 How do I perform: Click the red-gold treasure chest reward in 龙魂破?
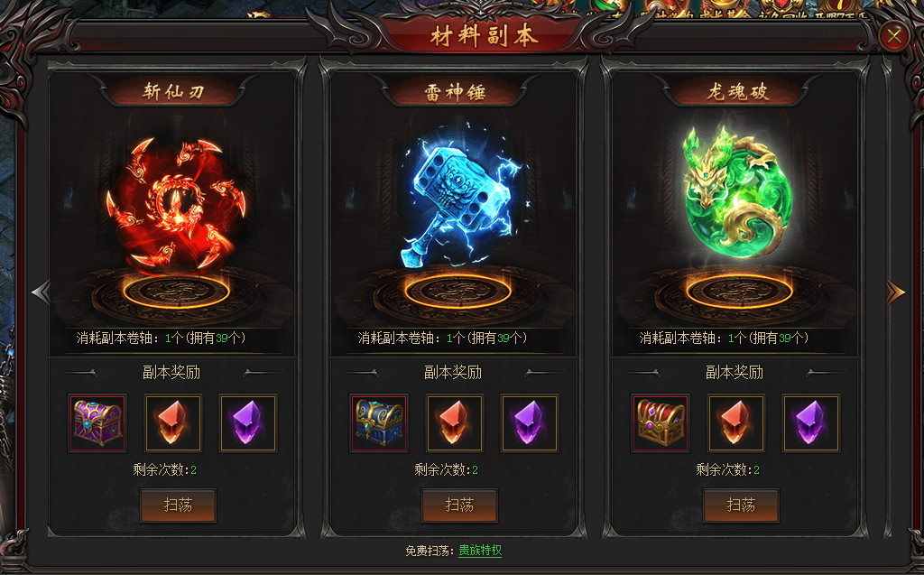(661, 423)
